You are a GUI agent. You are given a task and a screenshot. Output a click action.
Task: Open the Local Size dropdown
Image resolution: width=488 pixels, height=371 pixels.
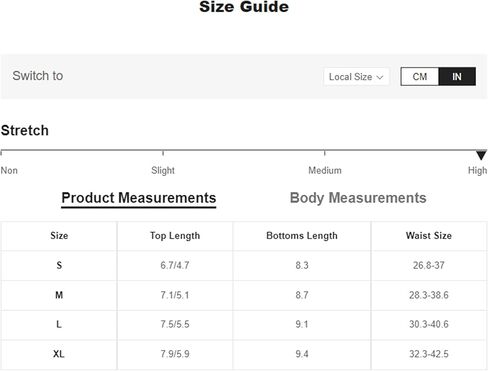pyautogui.click(x=356, y=77)
